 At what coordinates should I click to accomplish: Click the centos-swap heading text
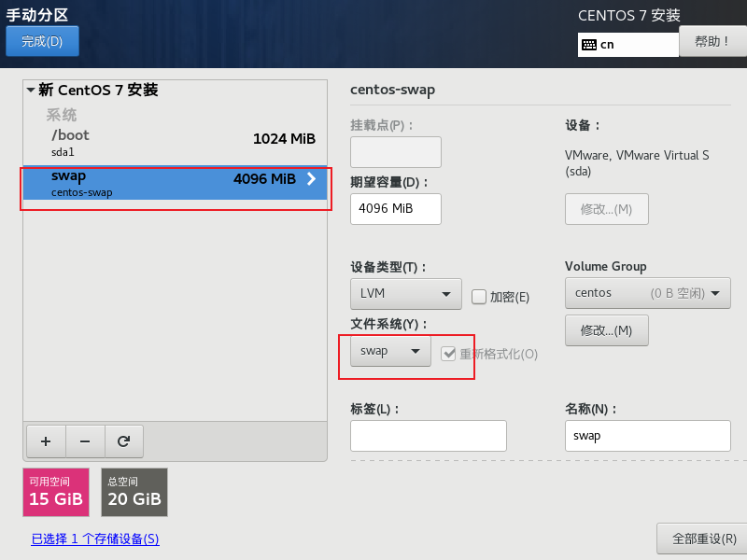pos(392,90)
